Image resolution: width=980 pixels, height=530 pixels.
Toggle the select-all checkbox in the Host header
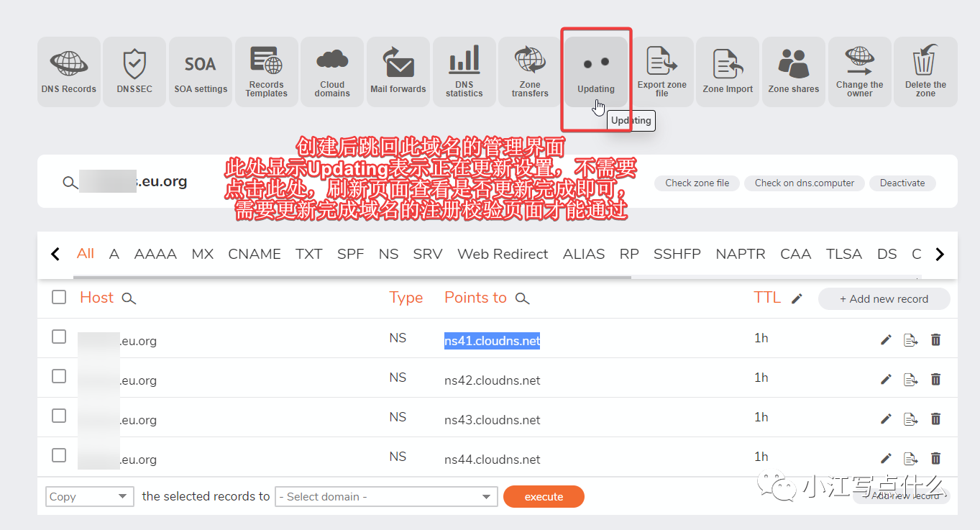59,297
